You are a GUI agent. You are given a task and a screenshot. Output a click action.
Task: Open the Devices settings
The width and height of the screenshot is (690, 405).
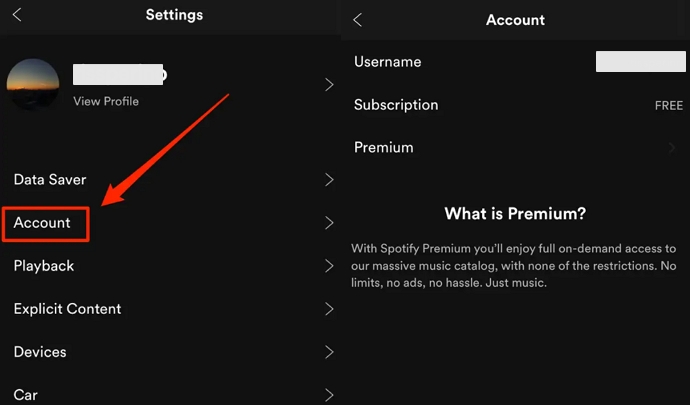(40, 352)
